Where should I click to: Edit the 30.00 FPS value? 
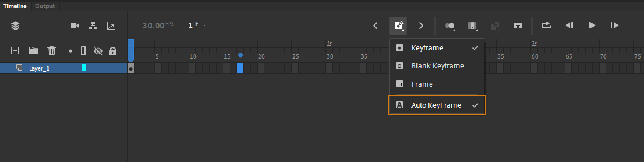(154, 25)
